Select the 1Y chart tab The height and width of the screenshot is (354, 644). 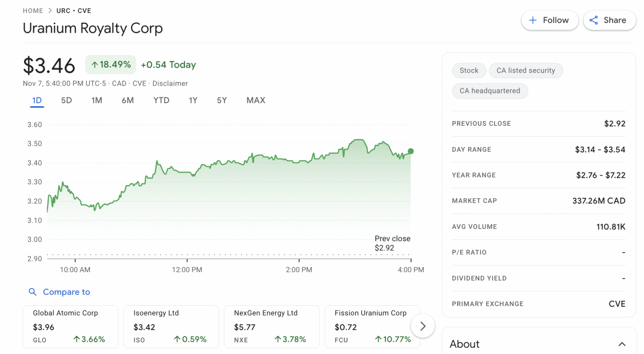point(193,100)
